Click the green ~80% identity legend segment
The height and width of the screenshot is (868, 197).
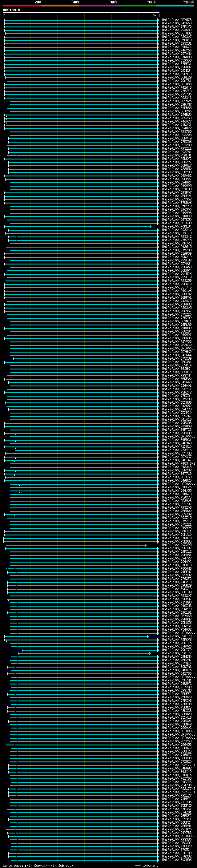click(x=137, y=6)
